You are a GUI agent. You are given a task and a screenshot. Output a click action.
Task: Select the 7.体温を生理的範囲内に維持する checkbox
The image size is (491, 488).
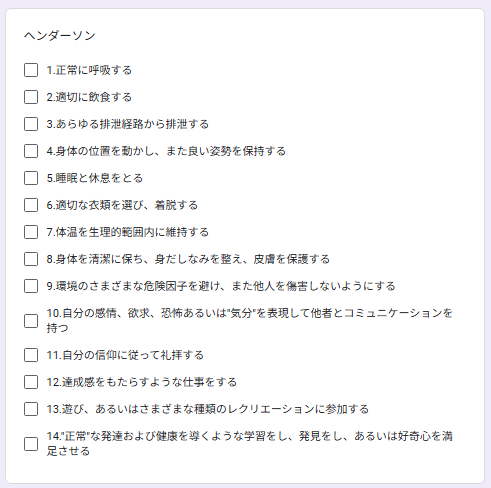pos(31,232)
